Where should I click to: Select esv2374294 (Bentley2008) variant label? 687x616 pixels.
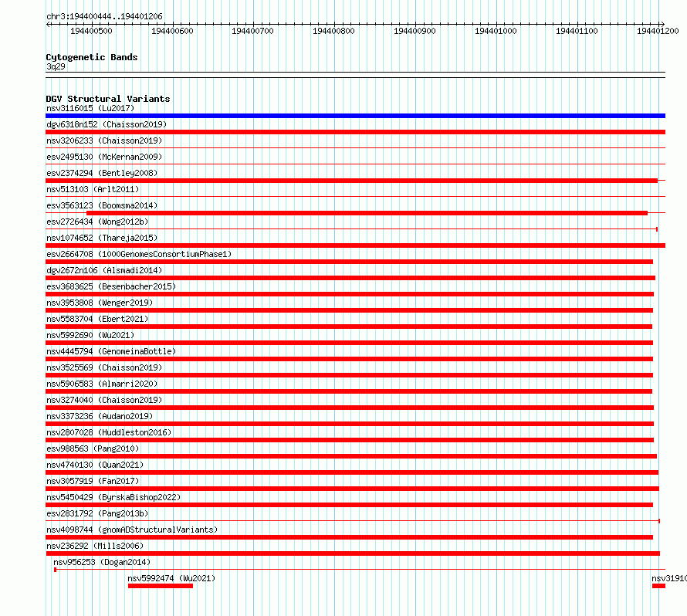point(102,173)
